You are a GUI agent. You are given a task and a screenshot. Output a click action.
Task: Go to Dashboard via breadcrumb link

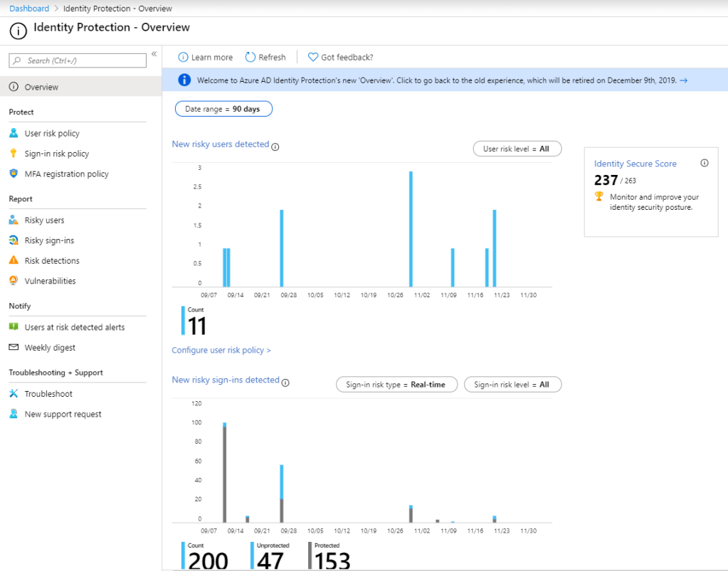tap(29, 9)
